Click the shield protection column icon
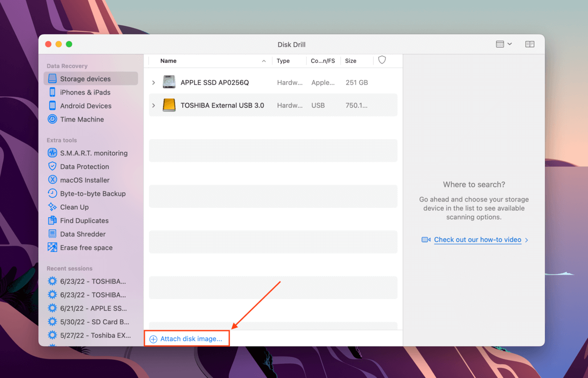The width and height of the screenshot is (588, 378). pyautogui.click(x=382, y=60)
